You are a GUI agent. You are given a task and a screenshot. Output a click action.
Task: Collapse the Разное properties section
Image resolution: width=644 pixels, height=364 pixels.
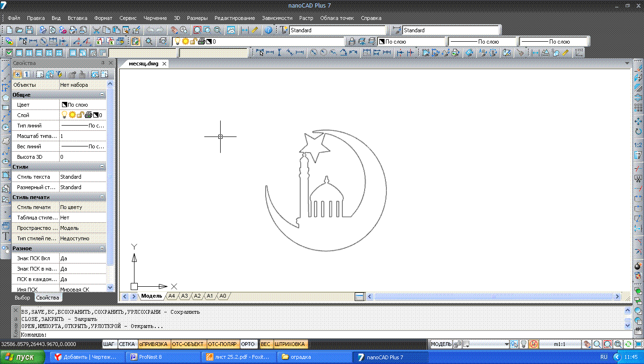[x=102, y=248]
